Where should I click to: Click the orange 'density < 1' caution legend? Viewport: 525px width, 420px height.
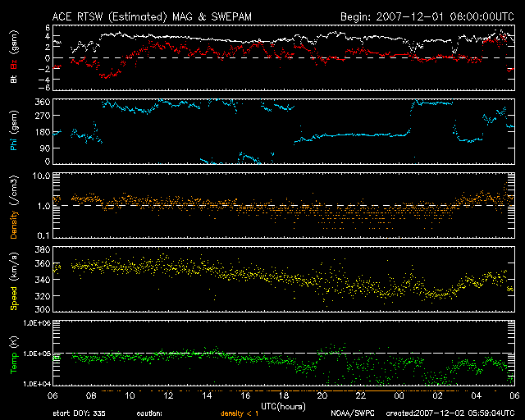pyautogui.click(x=240, y=413)
